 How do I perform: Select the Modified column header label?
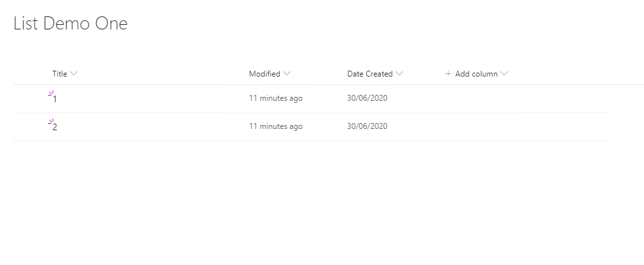click(x=265, y=74)
